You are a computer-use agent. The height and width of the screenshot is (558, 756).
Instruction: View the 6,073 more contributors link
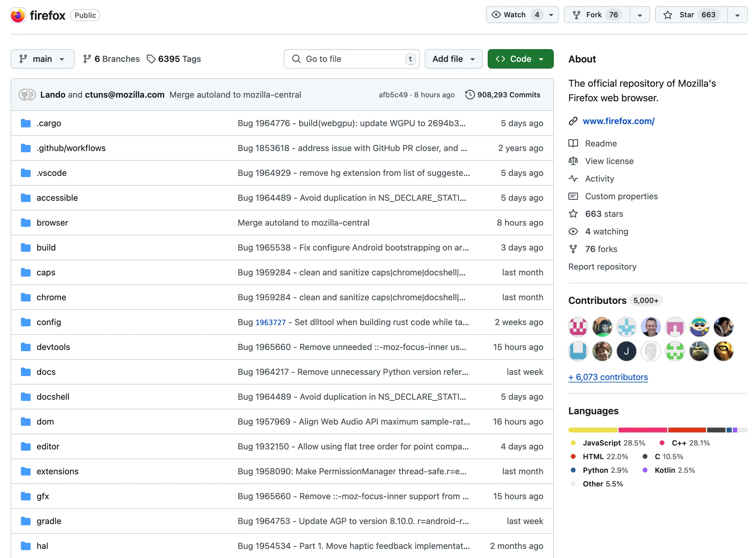pos(608,377)
